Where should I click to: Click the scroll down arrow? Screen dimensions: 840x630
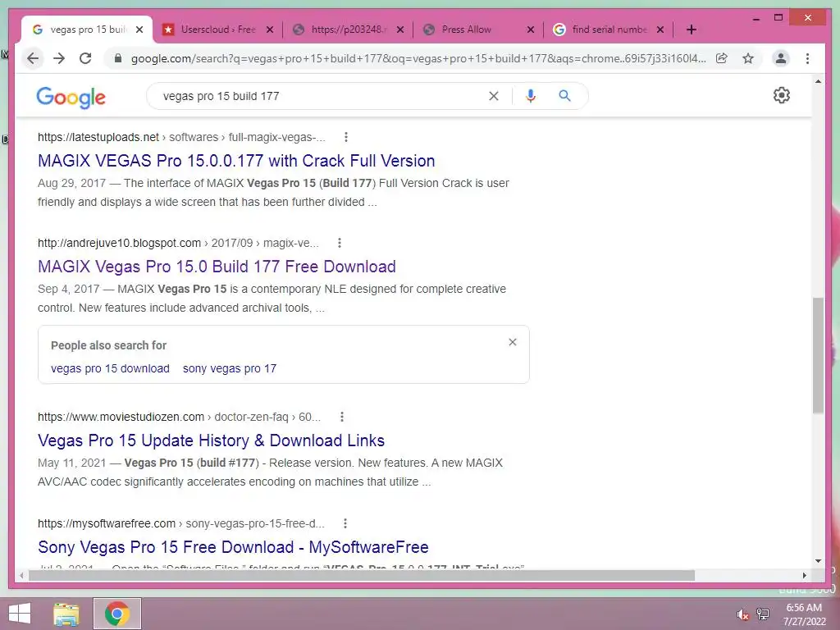point(818,561)
